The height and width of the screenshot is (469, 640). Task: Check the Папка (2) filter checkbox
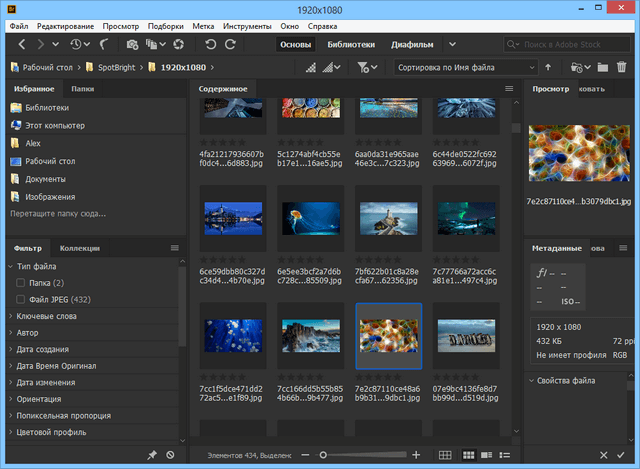[21, 284]
